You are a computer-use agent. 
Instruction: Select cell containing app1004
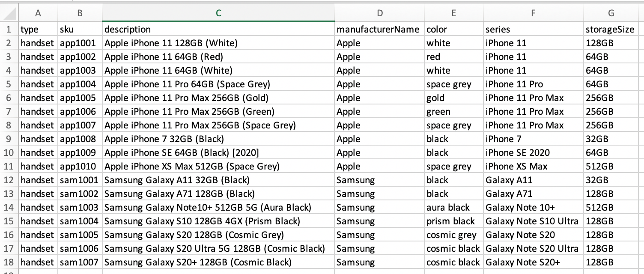point(80,84)
